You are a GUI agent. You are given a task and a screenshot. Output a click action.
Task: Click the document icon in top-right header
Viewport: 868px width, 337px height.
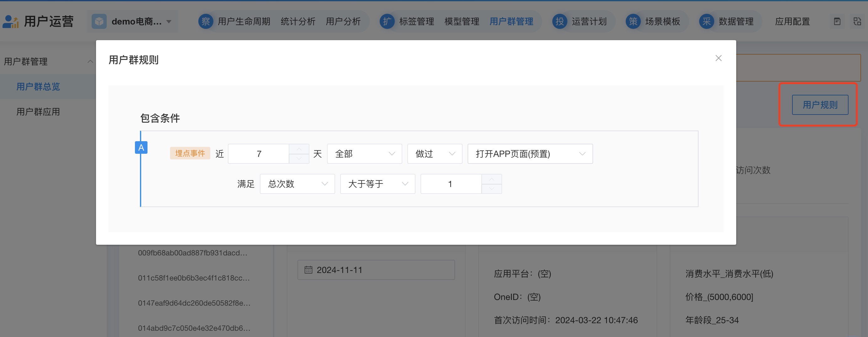[837, 22]
